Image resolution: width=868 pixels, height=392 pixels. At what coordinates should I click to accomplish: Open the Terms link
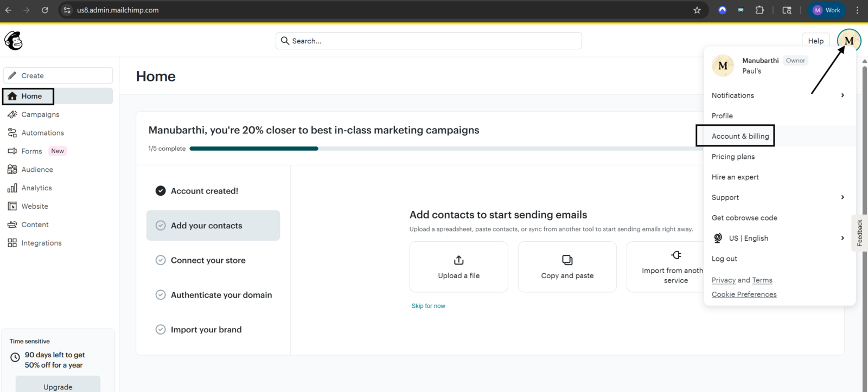click(x=762, y=280)
